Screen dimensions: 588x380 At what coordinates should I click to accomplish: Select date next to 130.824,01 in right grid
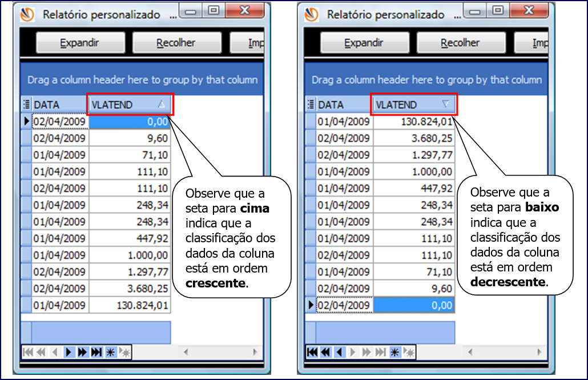click(x=344, y=122)
